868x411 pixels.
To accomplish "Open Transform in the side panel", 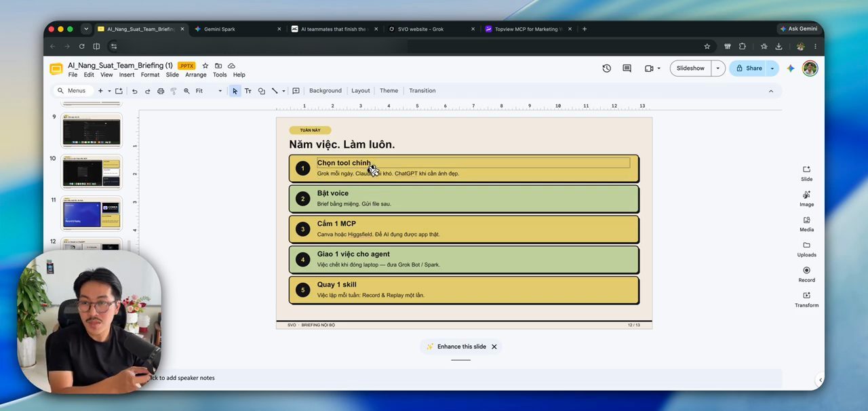I will click(806, 299).
